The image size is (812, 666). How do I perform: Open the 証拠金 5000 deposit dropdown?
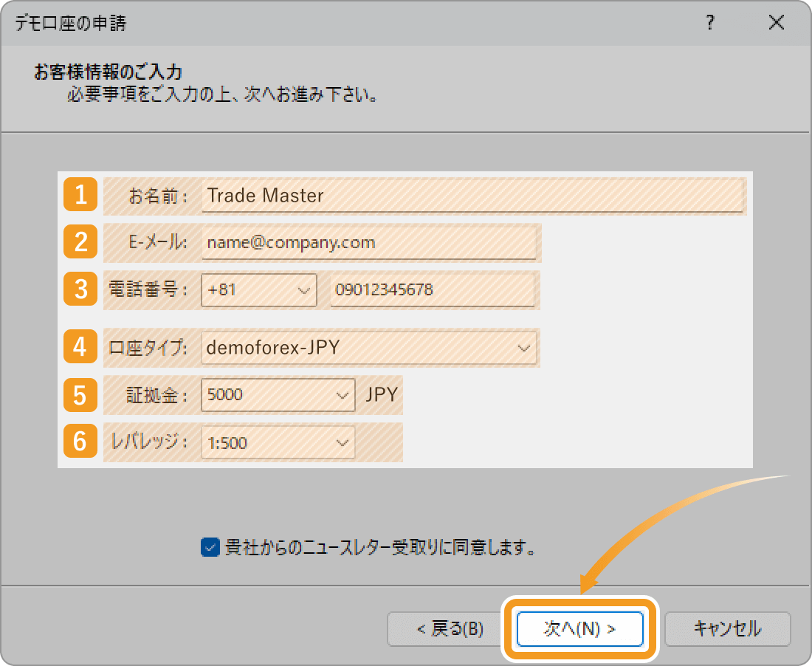point(278,395)
